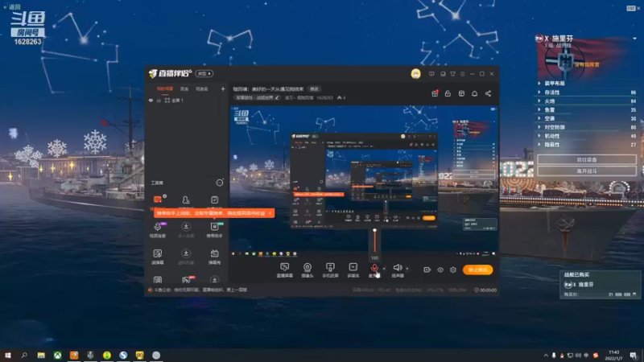This screenshot has height=362, width=644.
Task: Open File Explorer from the taskbar
Action: tap(41, 355)
